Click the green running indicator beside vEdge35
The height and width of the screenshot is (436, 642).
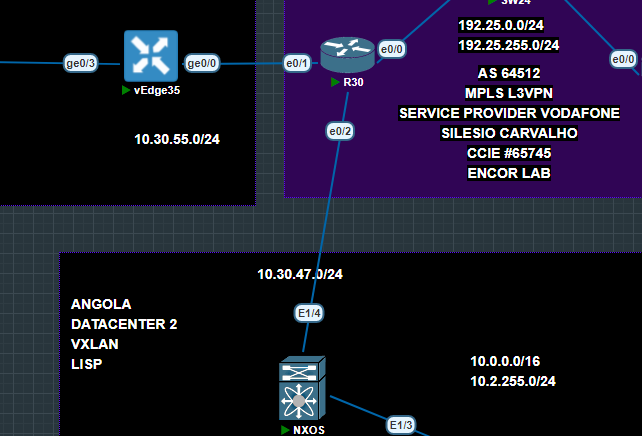click(x=126, y=90)
